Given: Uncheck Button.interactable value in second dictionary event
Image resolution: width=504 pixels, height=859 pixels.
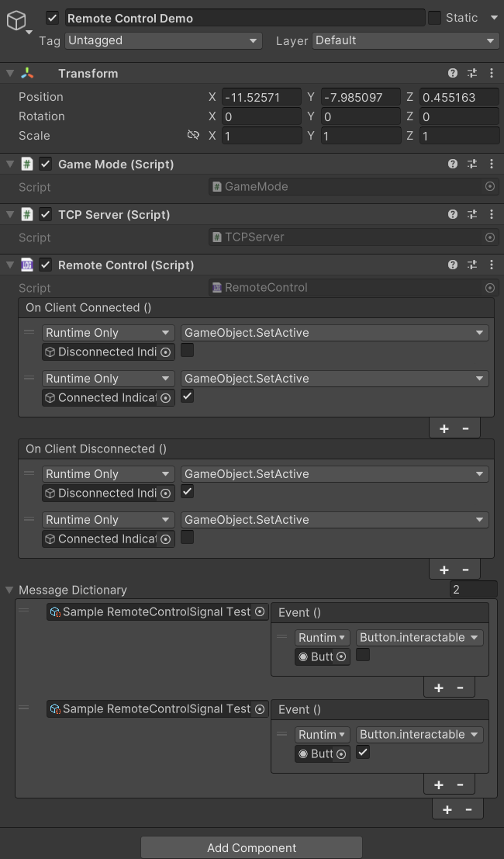Looking at the screenshot, I should coord(363,752).
